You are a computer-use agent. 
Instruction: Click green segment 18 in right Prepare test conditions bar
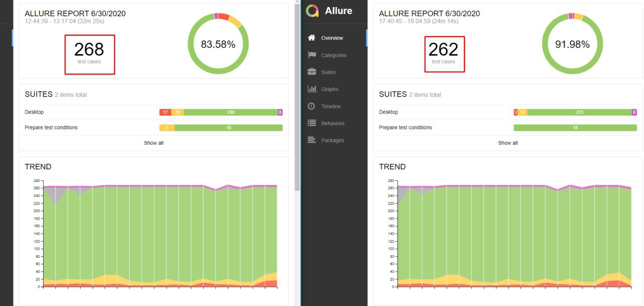(575, 128)
